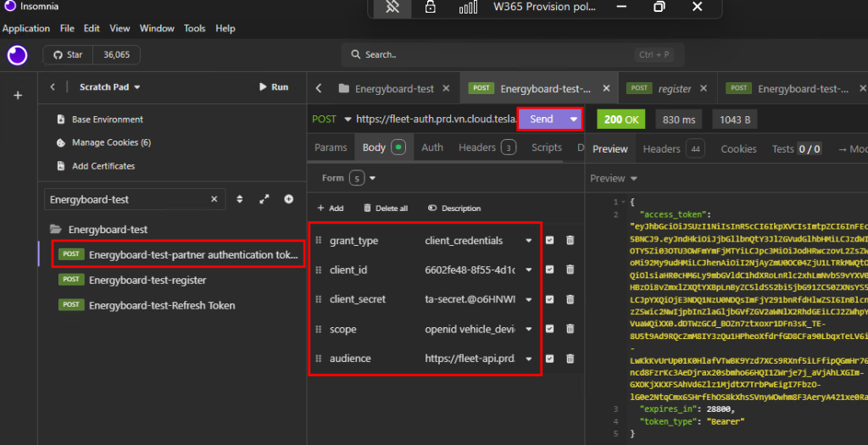Open the scope row dropdown arrow

[x=529, y=330]
